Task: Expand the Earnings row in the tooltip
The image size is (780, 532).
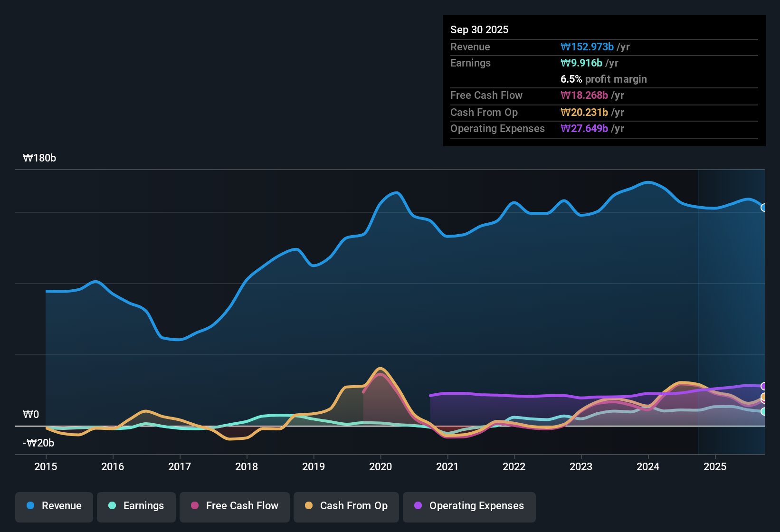Action: click(603, 63)
